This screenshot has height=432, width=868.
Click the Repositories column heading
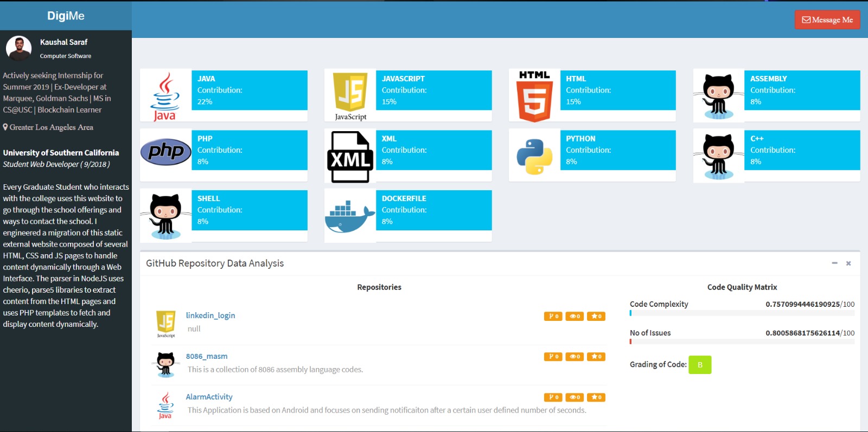click(379, 287)
